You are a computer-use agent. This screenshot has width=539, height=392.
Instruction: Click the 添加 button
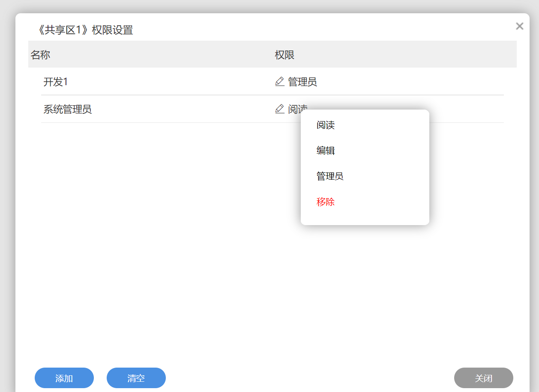[x=64, y=378]
